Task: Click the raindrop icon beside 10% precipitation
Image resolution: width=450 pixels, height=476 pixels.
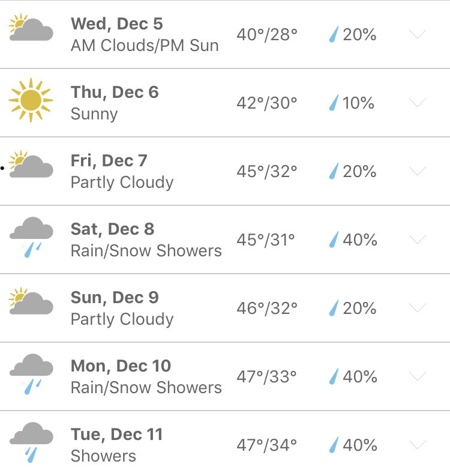Action: pyautogui.click(x=334, y=103)
